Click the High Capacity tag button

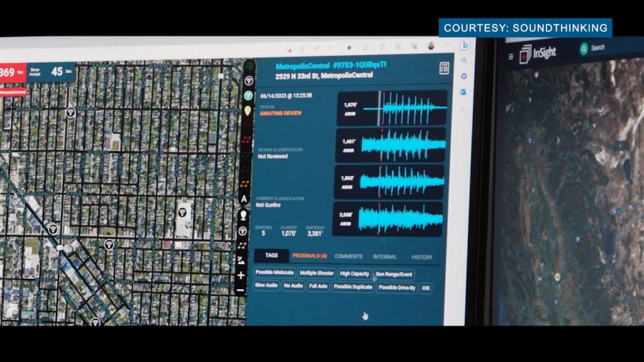354,273
